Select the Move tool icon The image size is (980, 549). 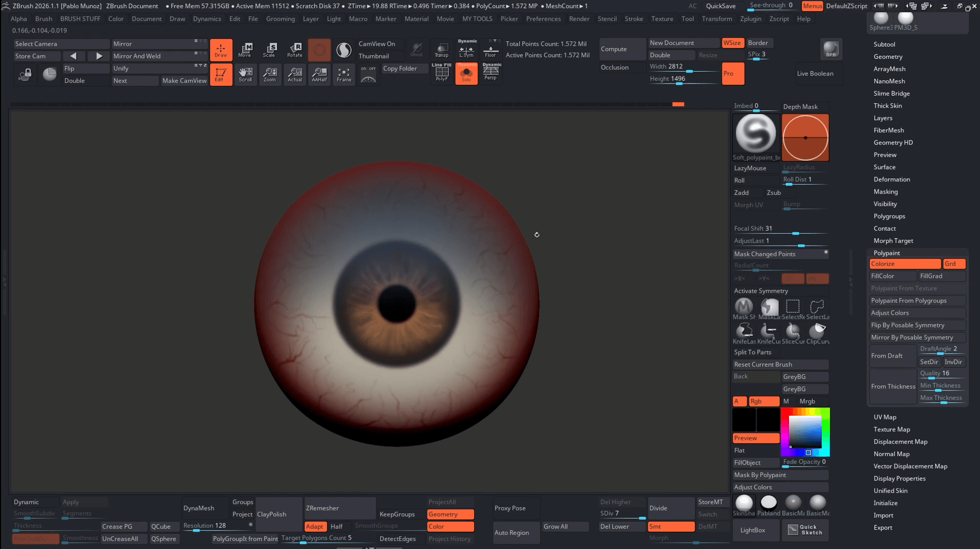(x=244, y=50)
